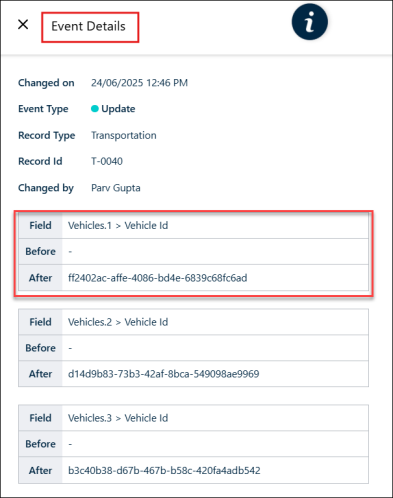Click the Field header cell for Vehicles.1
The height and width of the screenshot is (498, 393).
pyautogui.click(x=40, y=225)
